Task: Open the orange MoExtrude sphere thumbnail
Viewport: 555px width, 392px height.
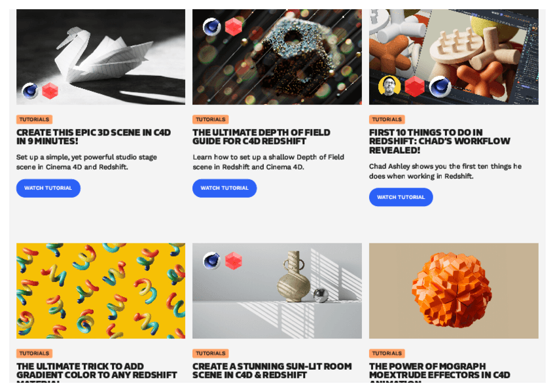Action: click(x=454, y=291)
